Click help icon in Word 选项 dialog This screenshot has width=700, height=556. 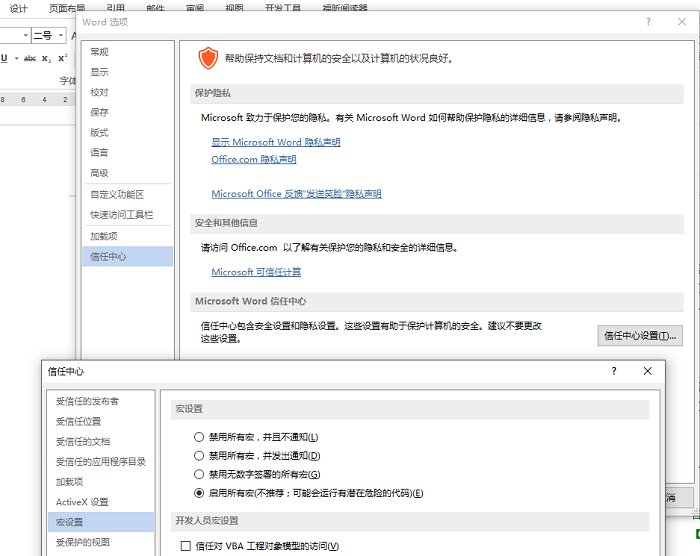(x=648, y=22)
